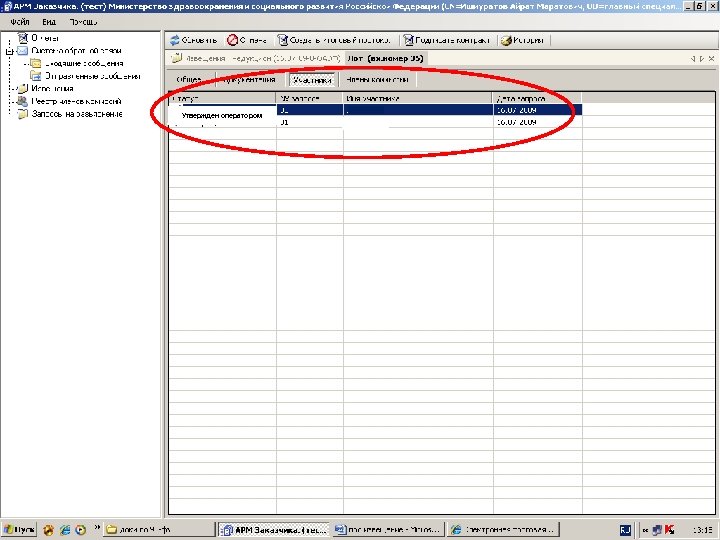
Task: Open the Вид menu
Action: pyautogui.click(x=49, y=22)
